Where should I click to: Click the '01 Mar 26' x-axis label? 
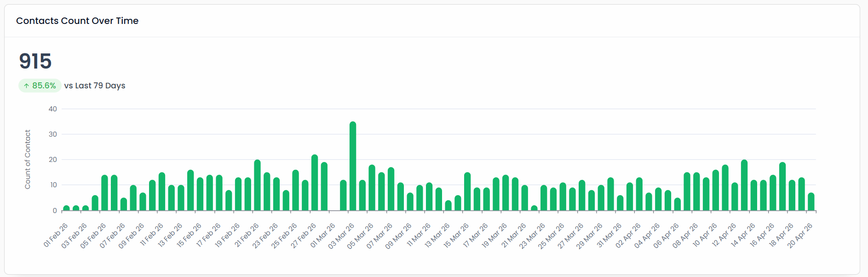(323, 235)
